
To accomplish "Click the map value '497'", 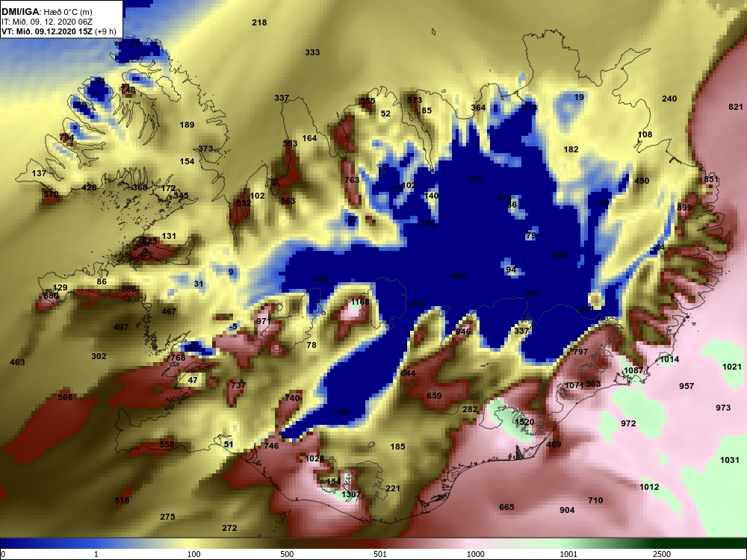I will pos(121,327).
